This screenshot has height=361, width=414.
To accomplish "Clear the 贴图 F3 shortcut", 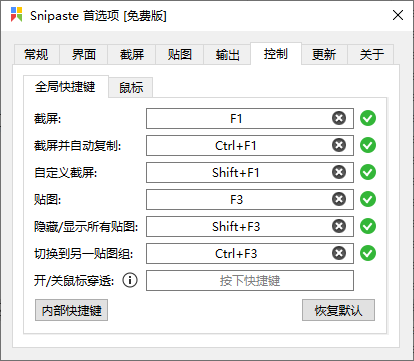I will 339,199.
